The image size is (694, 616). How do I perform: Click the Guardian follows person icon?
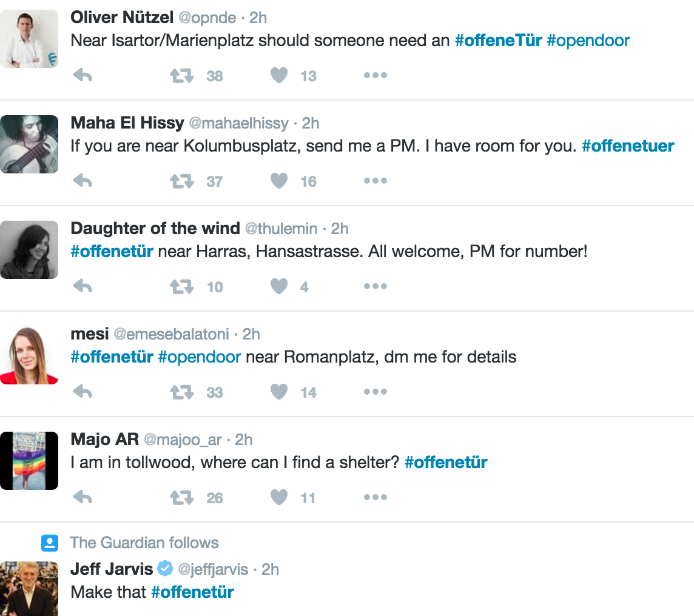tap(49, 543)
